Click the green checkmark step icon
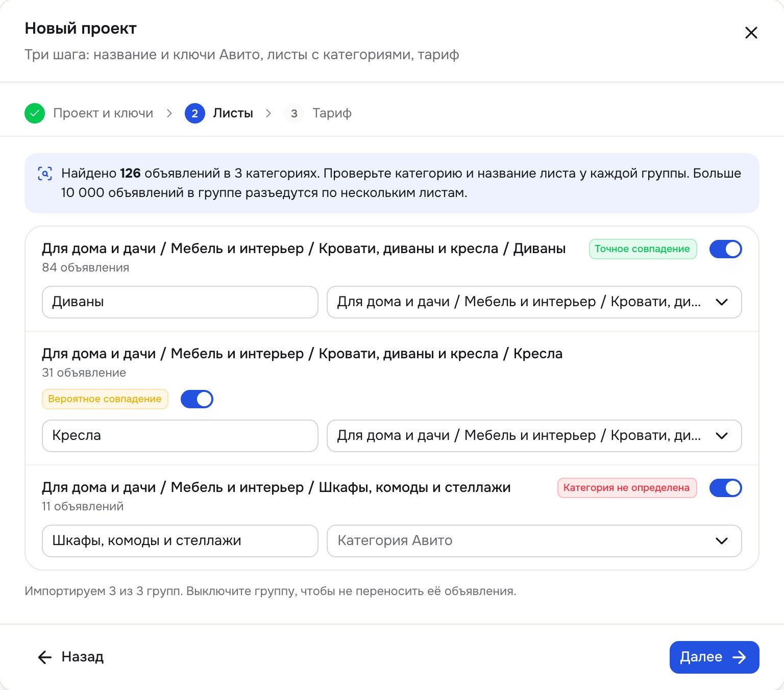The height and width of the screenshot is (690, 784). (x=35, y=113)
